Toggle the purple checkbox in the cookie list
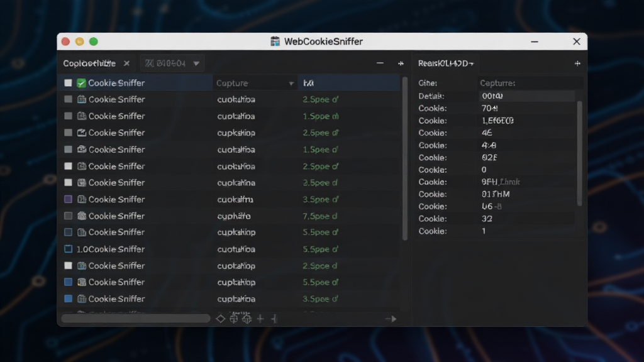This screenshot has width=644, height=362. tap(68, 199)
